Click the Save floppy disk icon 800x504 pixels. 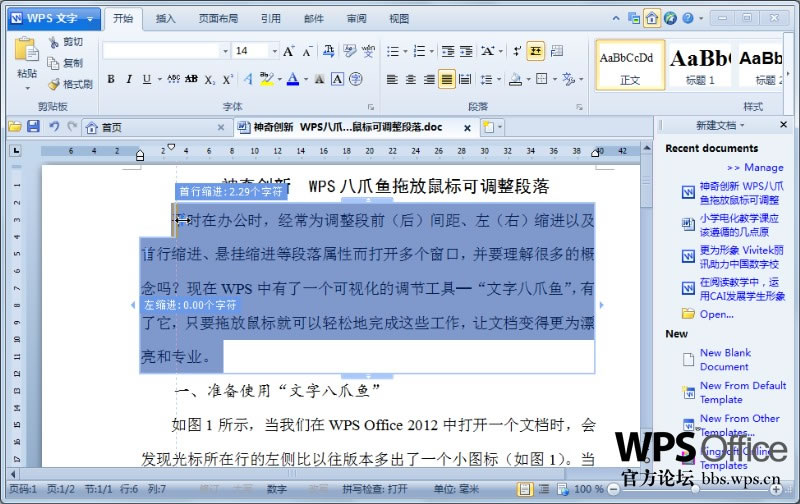coord(33,127)
